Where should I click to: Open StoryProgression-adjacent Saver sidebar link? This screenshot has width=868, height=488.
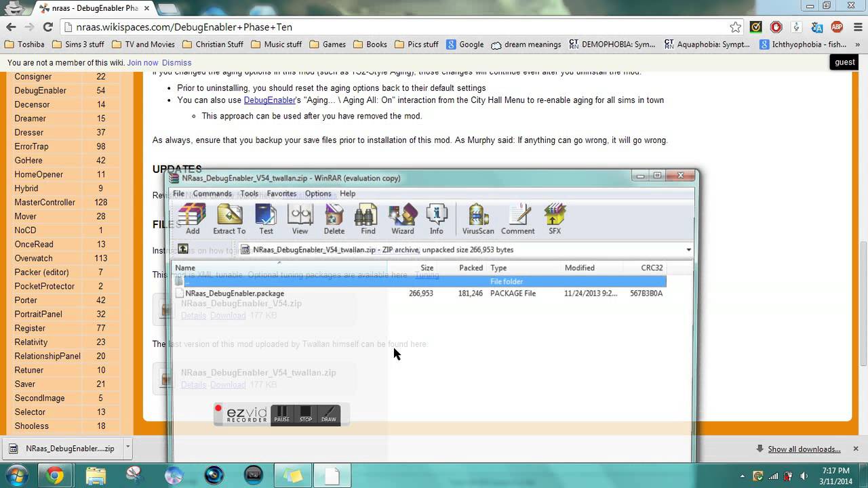click(25, 384)
